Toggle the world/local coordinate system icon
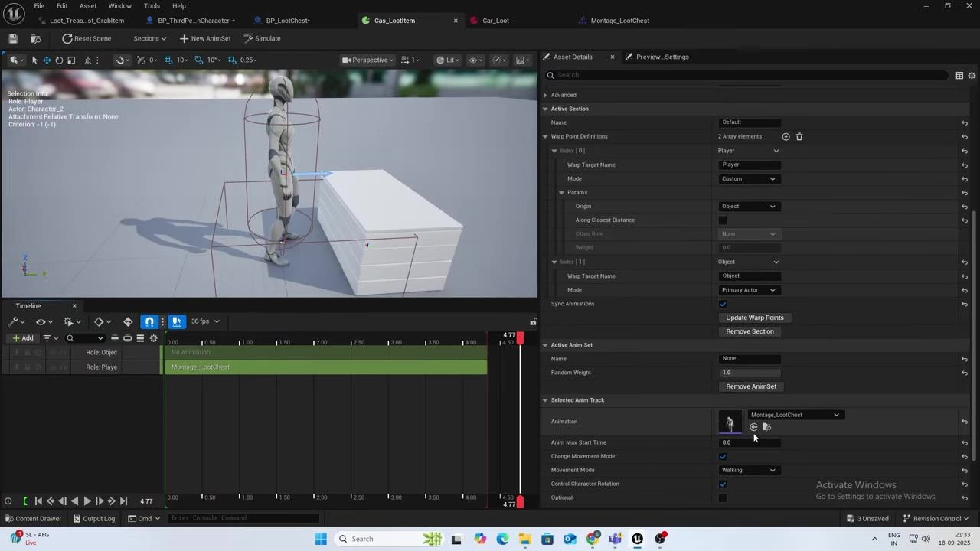 pyautogui.click(x=88, y=60)
